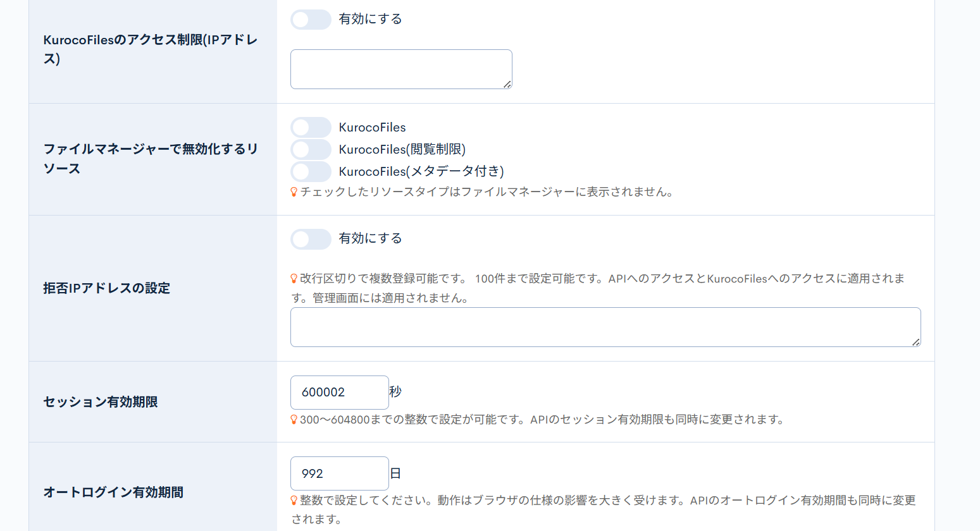Click the セッション有効期限 row heading
980x531 pixels.
(101, 402)
